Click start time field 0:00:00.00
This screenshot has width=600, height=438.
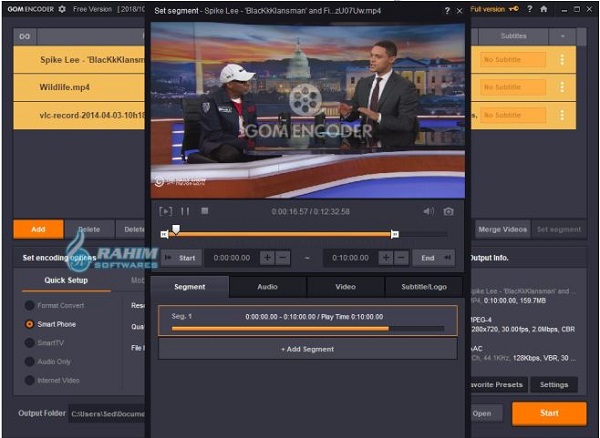(x=232, y=258)
